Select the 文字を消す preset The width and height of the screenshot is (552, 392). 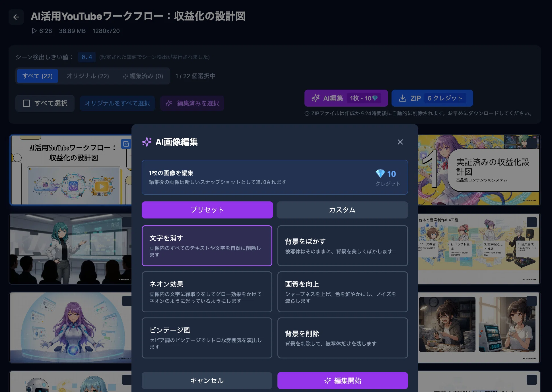[x=207, y=246]
